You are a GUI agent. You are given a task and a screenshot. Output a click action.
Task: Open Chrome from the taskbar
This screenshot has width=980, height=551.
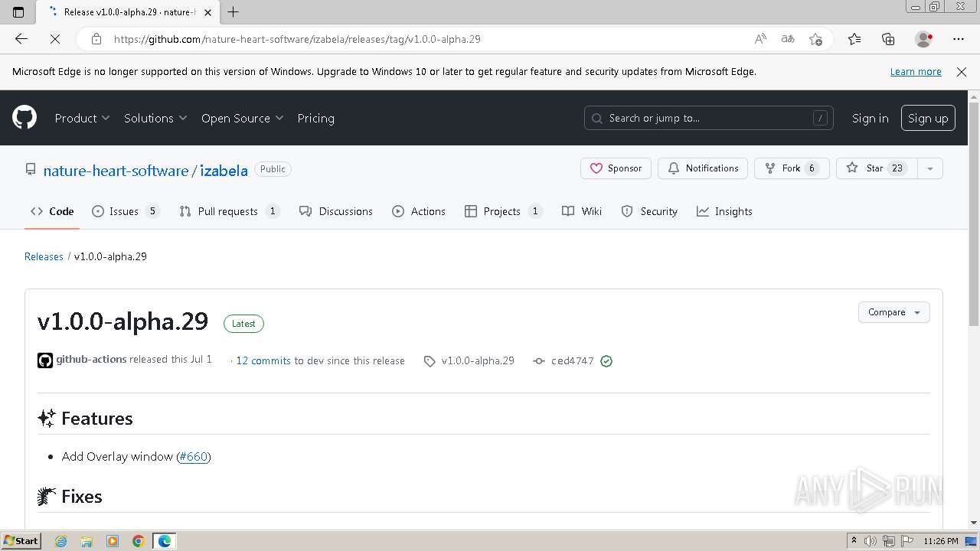(139, 541)
